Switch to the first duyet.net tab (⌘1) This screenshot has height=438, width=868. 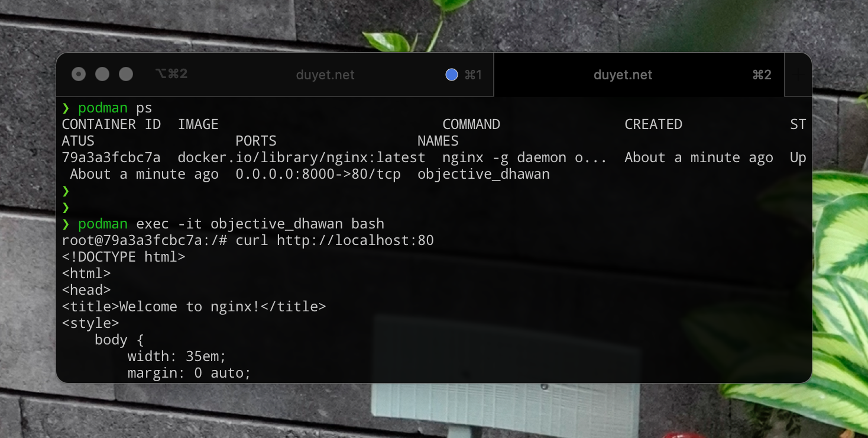325,75
